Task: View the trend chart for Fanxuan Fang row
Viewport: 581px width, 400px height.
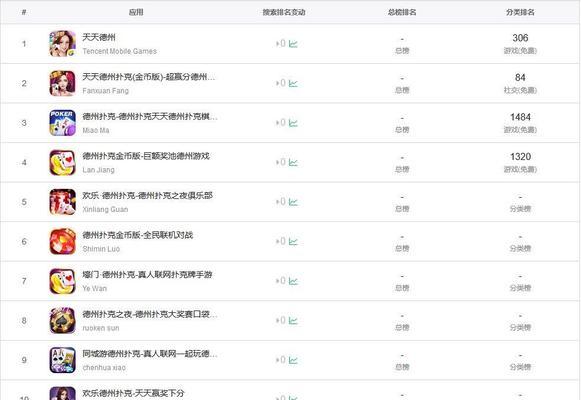Action: (x=293, y=84)
